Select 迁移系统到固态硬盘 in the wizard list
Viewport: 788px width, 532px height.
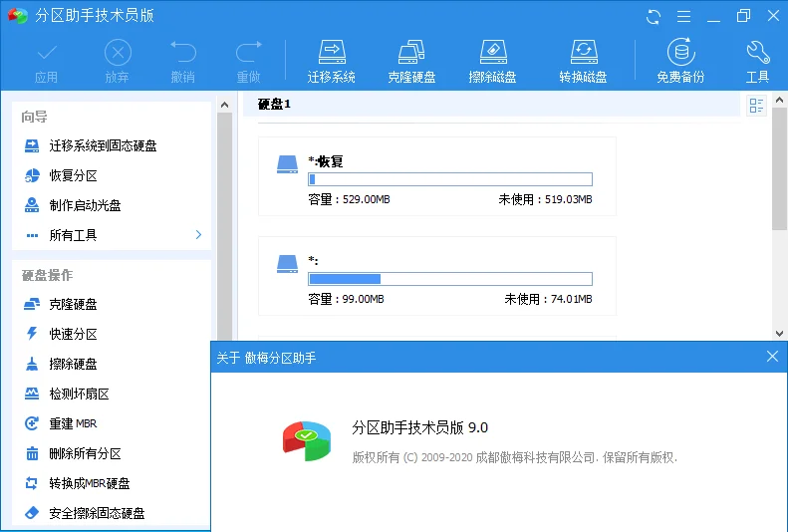[x=103, y=145]
